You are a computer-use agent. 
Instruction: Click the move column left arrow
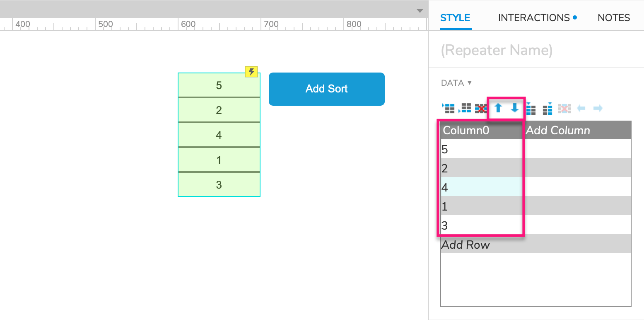[581, 108]
